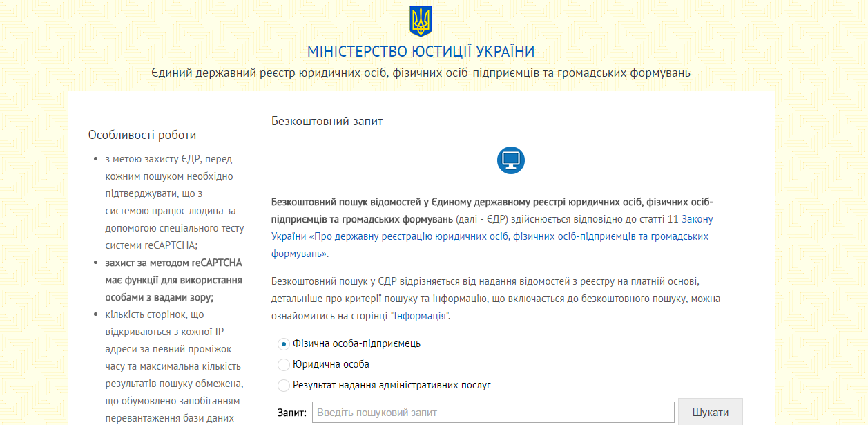This screenshot has height=425, width=868.
Task: Click the bold bullet about захист за методом reCAPTCHA
Action: [173, 280]
